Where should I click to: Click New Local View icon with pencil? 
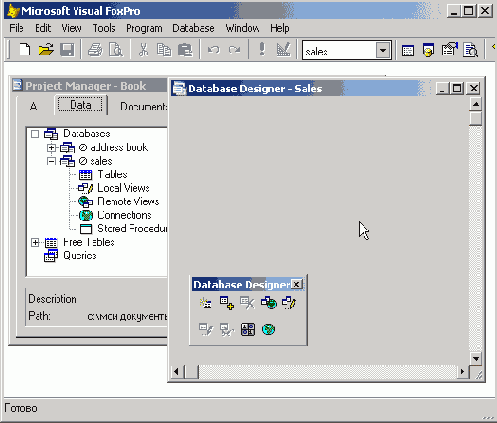coord(289,303)
